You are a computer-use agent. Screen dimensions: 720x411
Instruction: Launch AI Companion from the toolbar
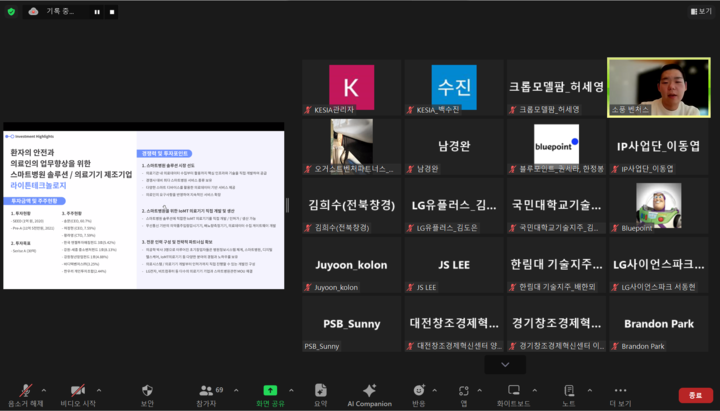369,390
